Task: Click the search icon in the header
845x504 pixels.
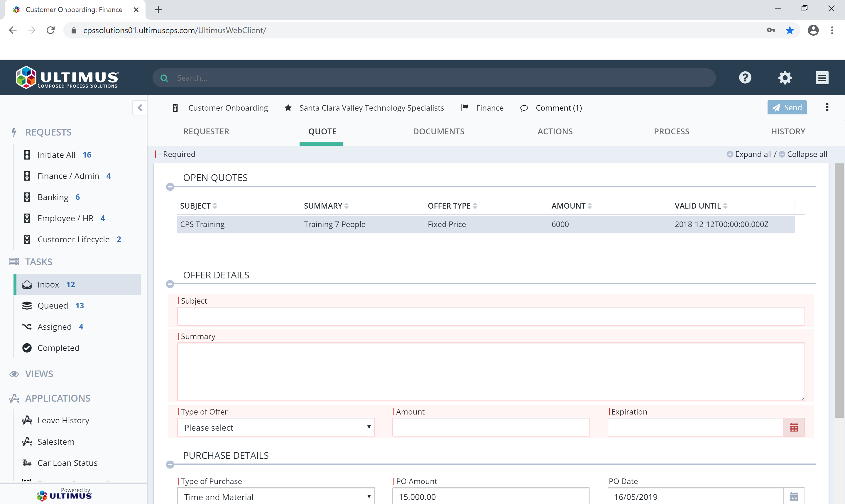Action: 164,77
